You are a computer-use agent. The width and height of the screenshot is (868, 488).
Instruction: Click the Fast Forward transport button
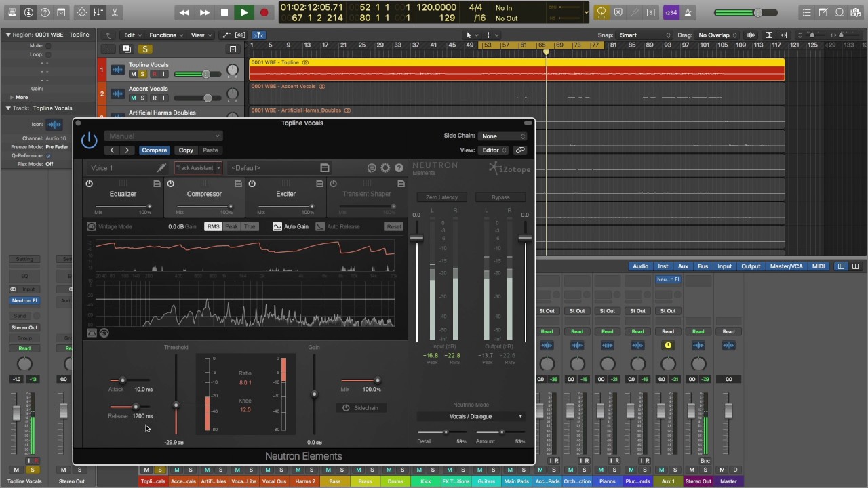pyautogui.click(x=204, y=12)
